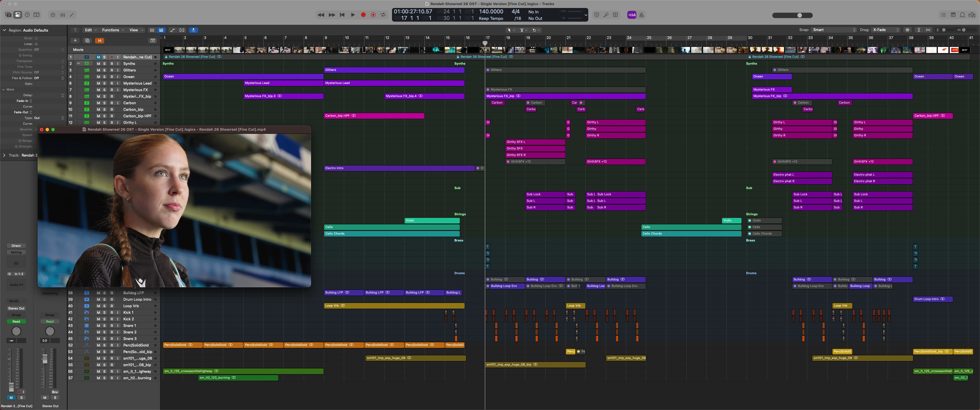Enable the count-in 1234 icon
The image size is (980, 410).
(x=632, y=15)
